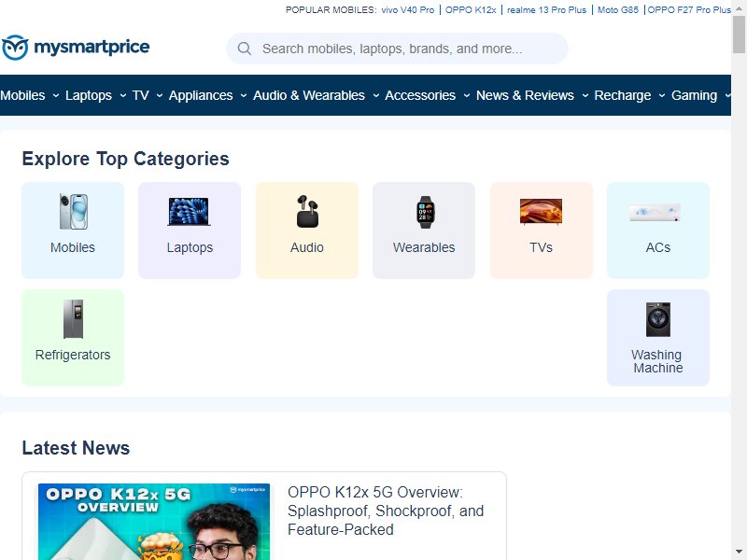Expand the Recharge menu chevron
The height and width of the screenshot is (560, 747).
[x=662, y=96]
